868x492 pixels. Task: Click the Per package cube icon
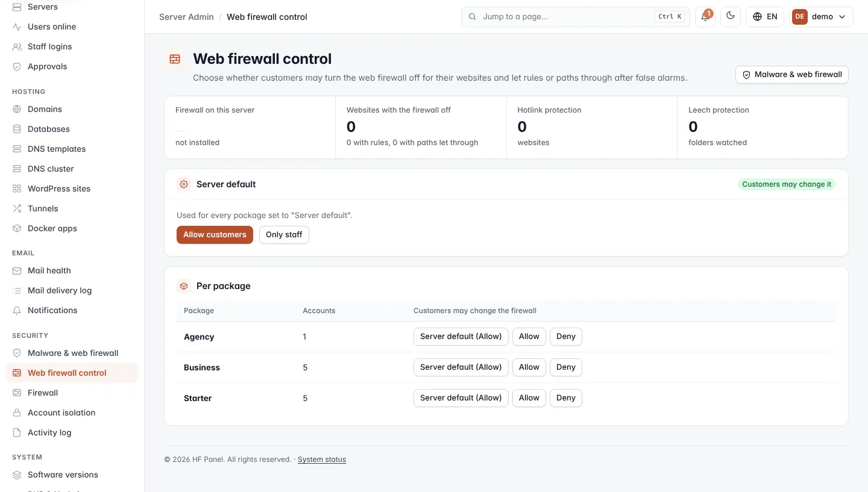[x=184, y=286]
